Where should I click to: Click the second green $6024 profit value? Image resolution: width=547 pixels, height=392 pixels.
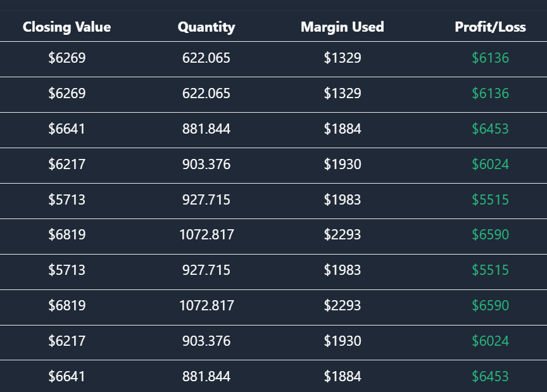(490, 341)
